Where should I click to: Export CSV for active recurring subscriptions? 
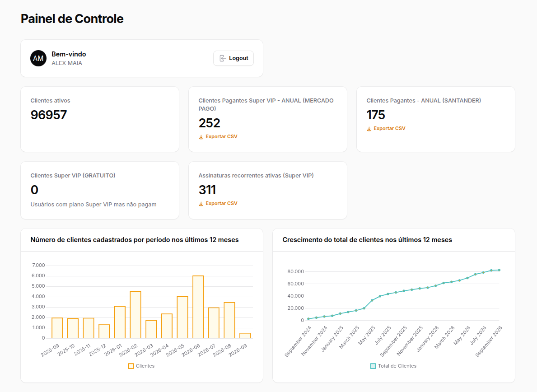[x=218, y=203]
